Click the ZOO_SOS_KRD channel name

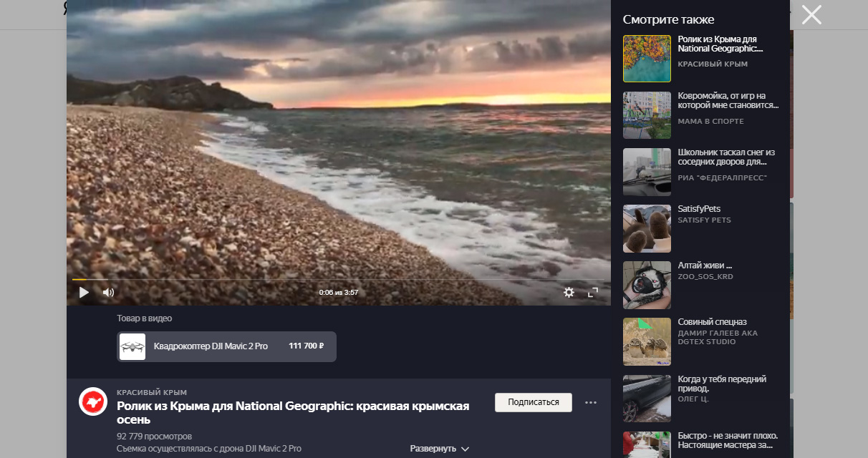(705, 276)
